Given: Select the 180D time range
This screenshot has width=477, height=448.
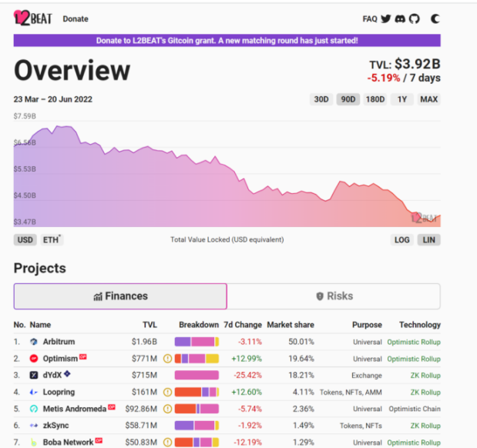Looking at the screenshot, I should [375, 99].
